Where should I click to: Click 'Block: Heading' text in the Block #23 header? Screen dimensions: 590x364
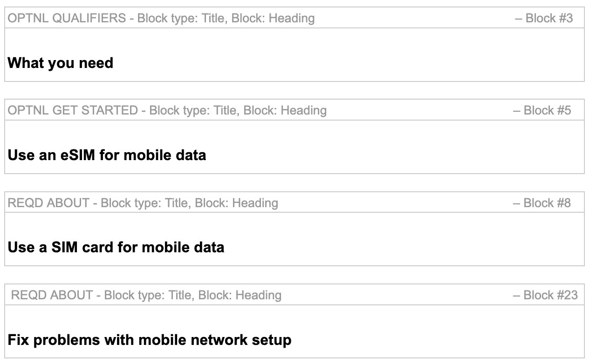[x=240, y=295]
